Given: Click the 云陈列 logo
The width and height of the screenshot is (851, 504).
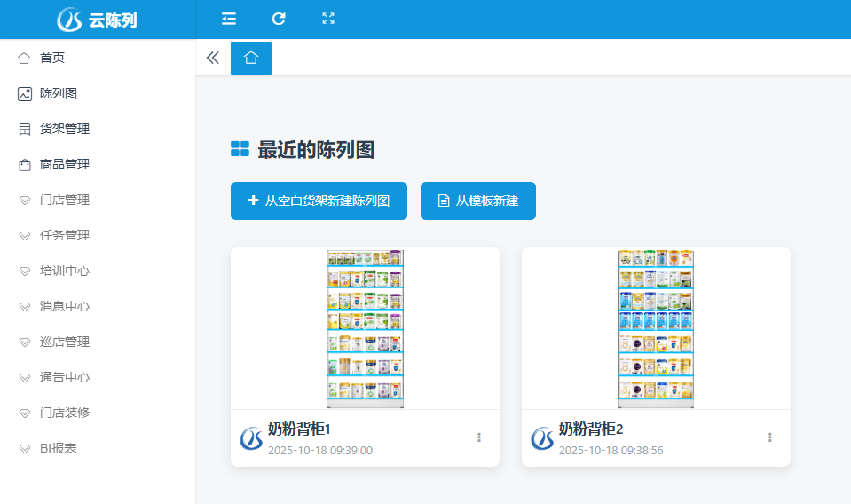Looking at the screenshot, I should pyautogui.click(x=98, y=20).
